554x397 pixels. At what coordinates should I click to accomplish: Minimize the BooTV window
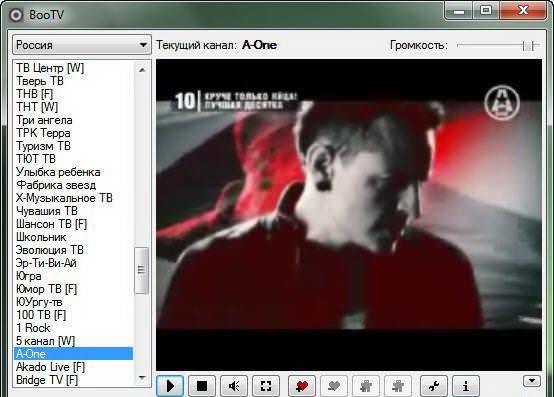(x=459, y=11)
